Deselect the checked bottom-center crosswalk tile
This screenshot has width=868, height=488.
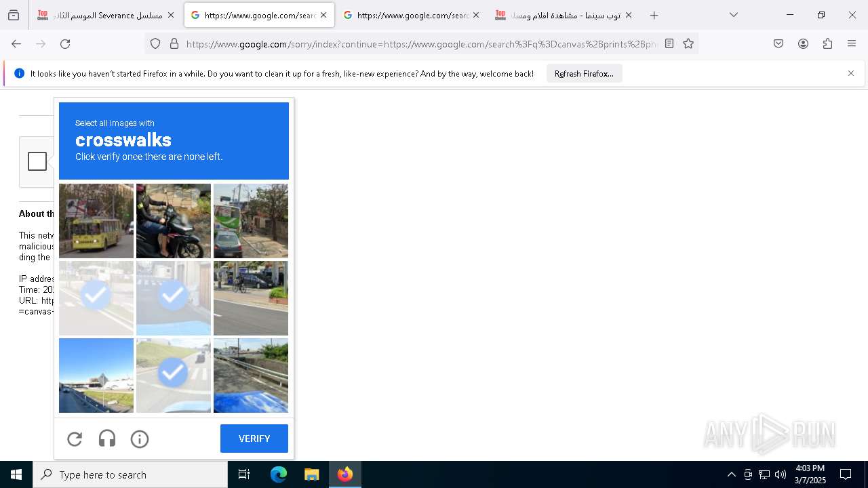174,375
